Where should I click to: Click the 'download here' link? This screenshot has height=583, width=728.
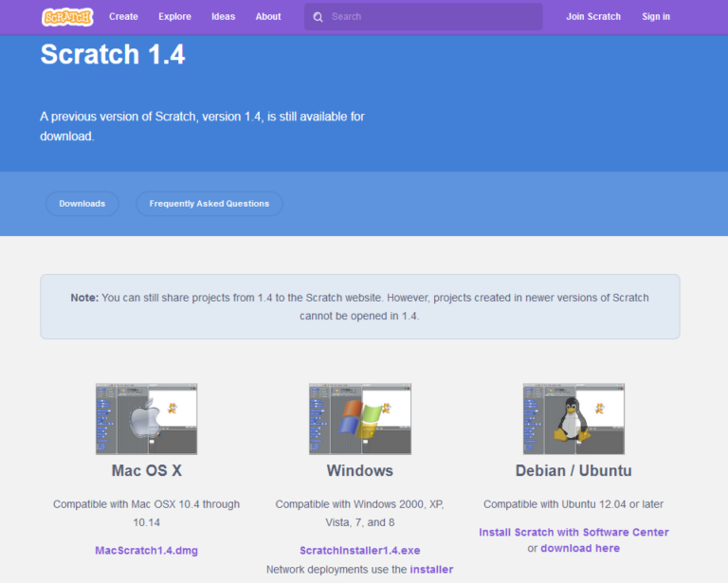coord(580,548)
